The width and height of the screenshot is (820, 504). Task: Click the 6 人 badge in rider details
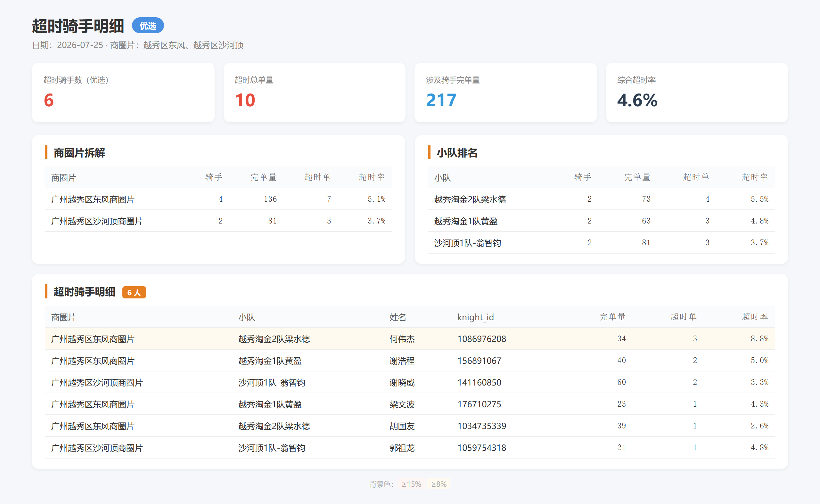pyautogui.click(x=134, y=292)
